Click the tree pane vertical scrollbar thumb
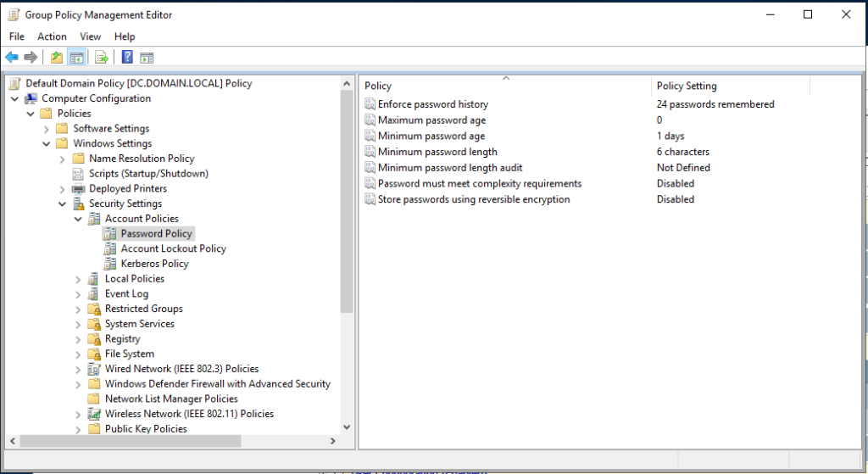 tap(347, 202)
